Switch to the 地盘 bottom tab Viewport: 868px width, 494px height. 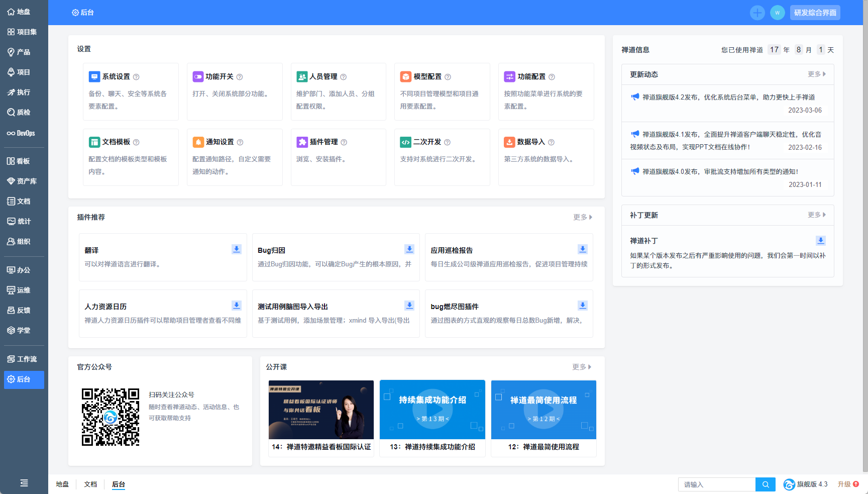62,484
